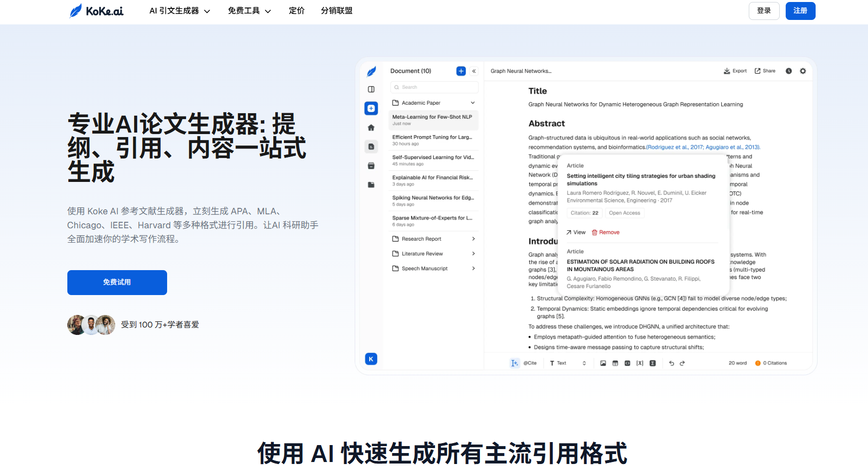868x466 pixels.
Task: Click the blue 免费试用 button
Action: click(117, 283)
